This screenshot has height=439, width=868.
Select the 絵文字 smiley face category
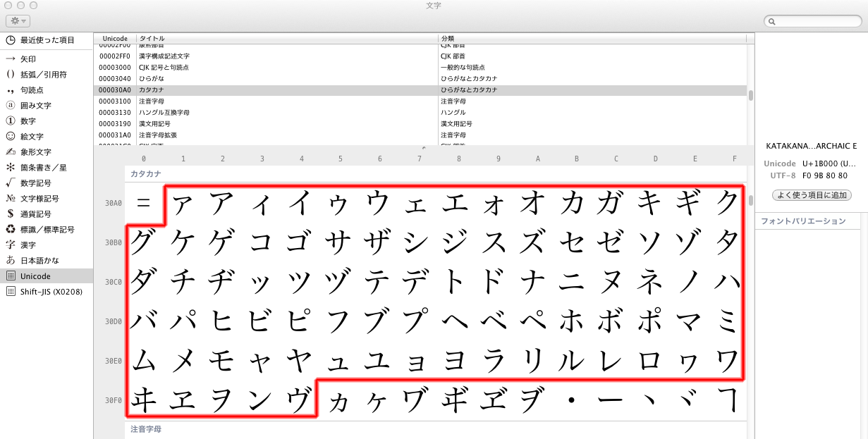pyautogui.click(x=11, y=137)
